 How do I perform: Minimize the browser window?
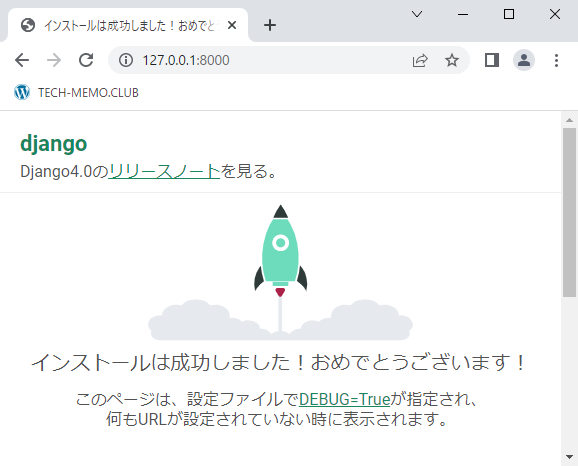pyautogui.click(x=463, y=14)
